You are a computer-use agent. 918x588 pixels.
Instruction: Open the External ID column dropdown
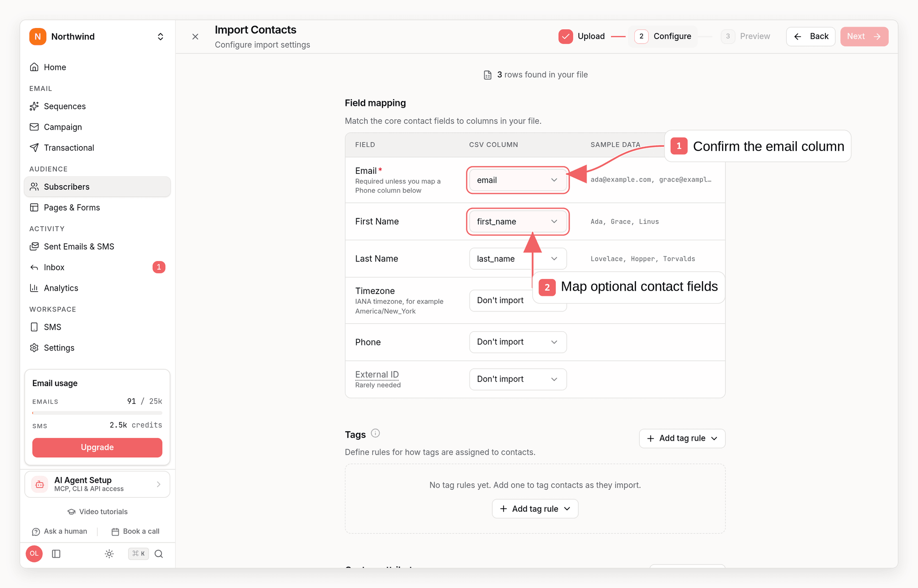point(518,379)
